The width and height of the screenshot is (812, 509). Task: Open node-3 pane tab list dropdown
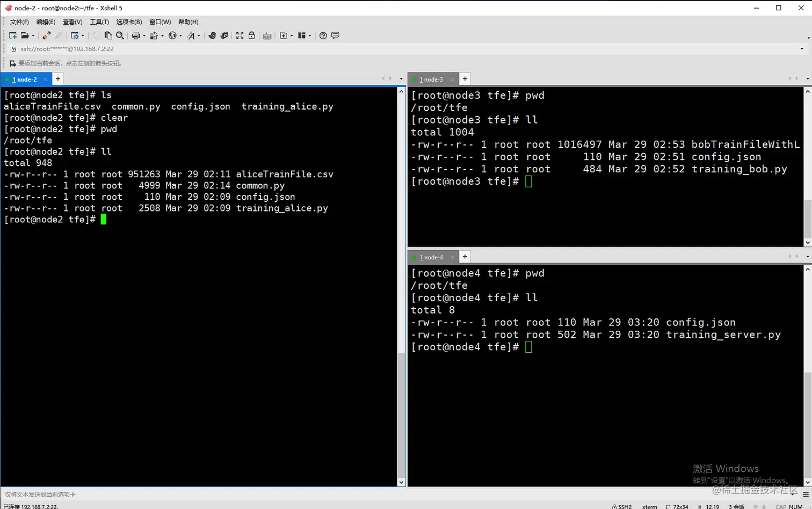(808, 79)
